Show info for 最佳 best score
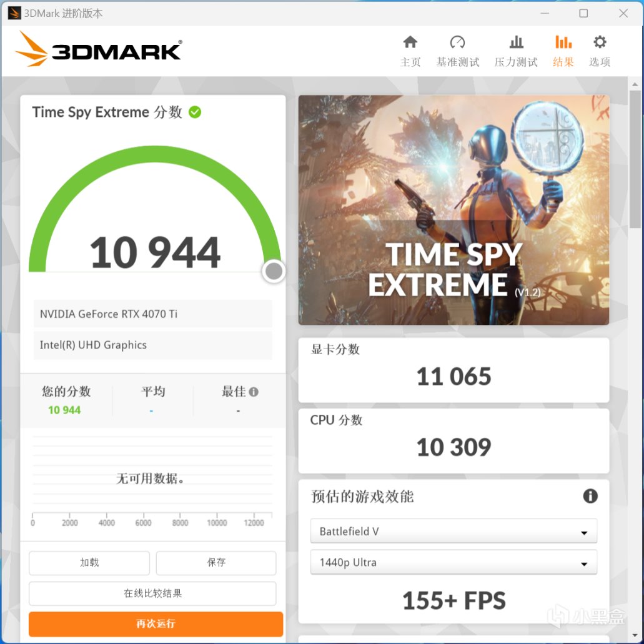 (x=254, y=392)
